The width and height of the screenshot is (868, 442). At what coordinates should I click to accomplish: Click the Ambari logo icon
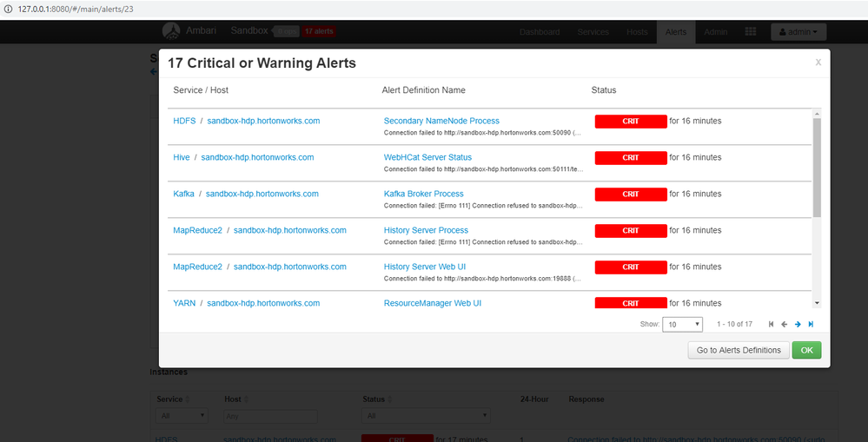(x=171, y=31)
